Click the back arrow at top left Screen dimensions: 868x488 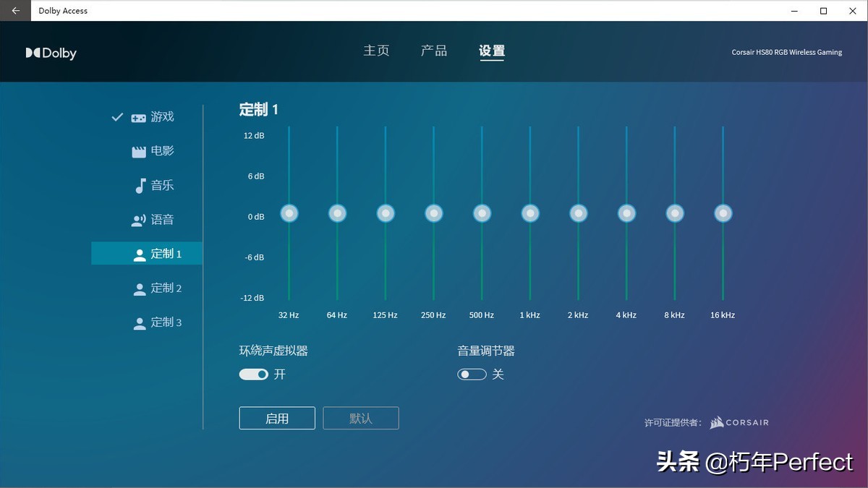click(x=14, y=10)
